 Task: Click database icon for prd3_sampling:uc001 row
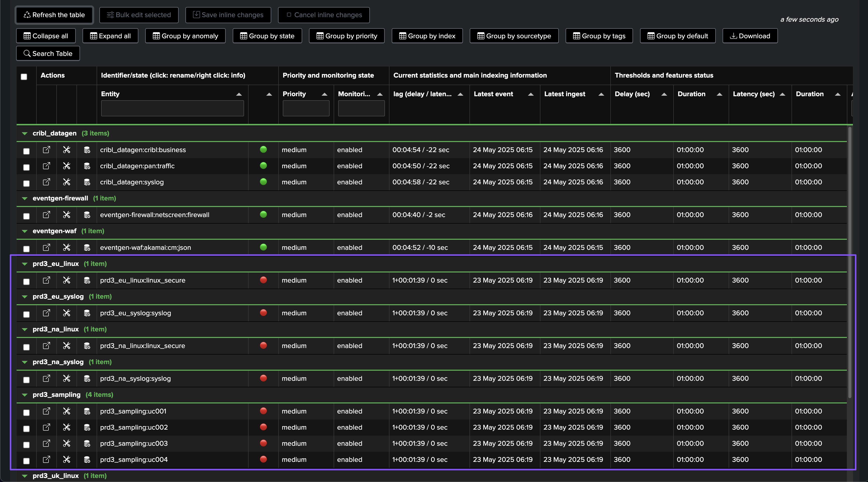pyautogui.click(x=87, y=411)
